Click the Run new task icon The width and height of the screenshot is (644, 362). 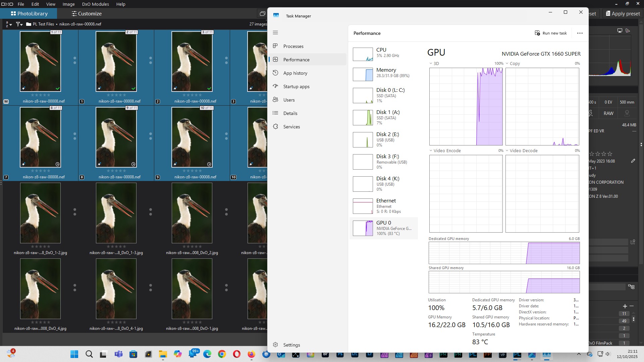tap(537, 33)
